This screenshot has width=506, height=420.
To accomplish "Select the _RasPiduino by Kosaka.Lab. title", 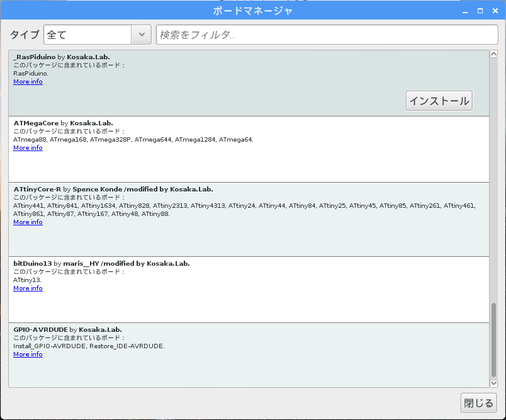I will point(62,57).
